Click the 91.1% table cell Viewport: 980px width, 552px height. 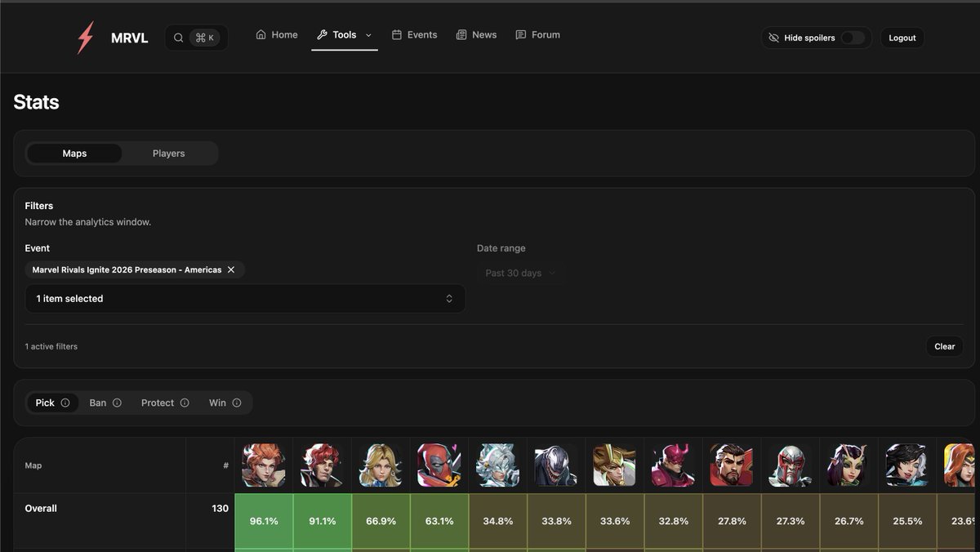[x=322, y=521]
